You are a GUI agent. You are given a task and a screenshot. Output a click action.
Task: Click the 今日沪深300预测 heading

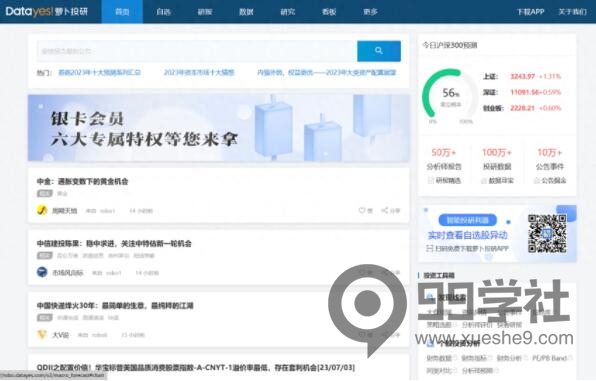coord(450,45)
